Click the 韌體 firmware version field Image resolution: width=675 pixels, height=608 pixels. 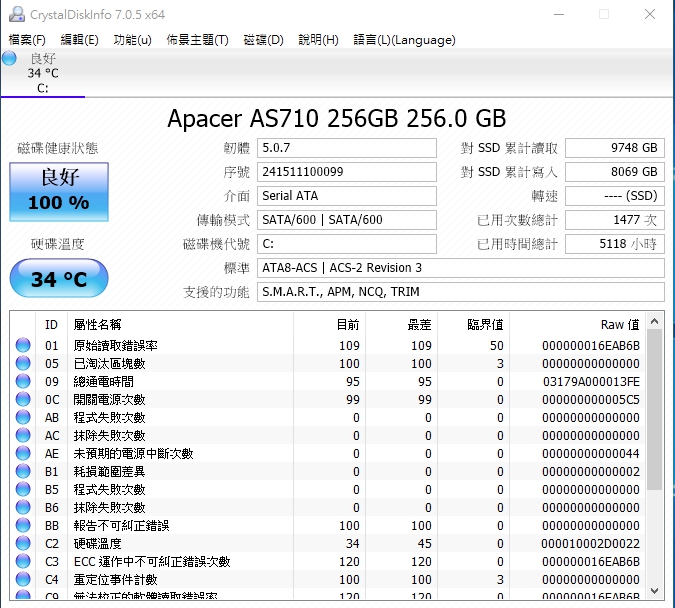coord(346,148)
